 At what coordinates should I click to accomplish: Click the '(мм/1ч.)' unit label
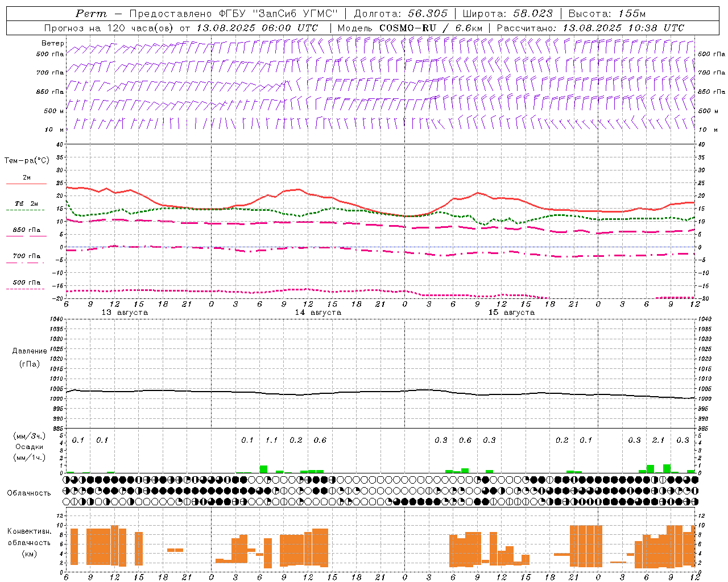(x=29, y=458)
